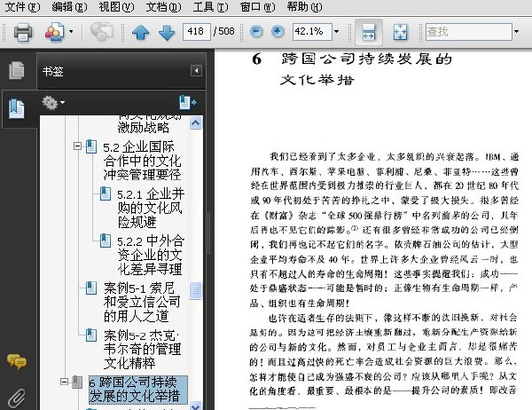Click the grayed globe web conversion icon

pos(101,32)
